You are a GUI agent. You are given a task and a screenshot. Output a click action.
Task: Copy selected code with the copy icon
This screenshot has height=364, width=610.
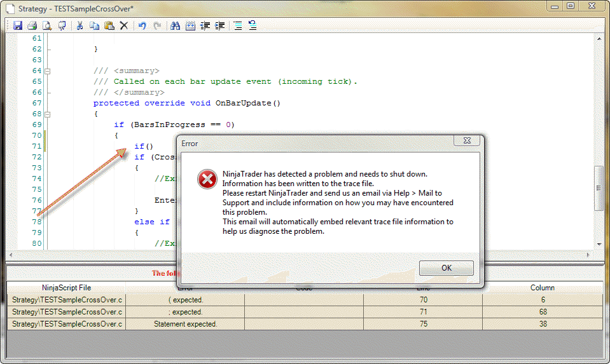point(95,25)
